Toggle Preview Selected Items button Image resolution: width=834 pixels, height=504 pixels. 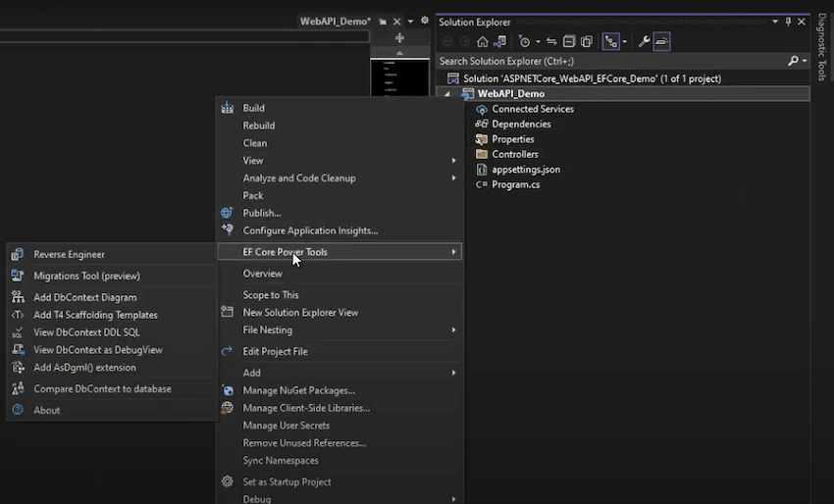[x=661, y=41]
